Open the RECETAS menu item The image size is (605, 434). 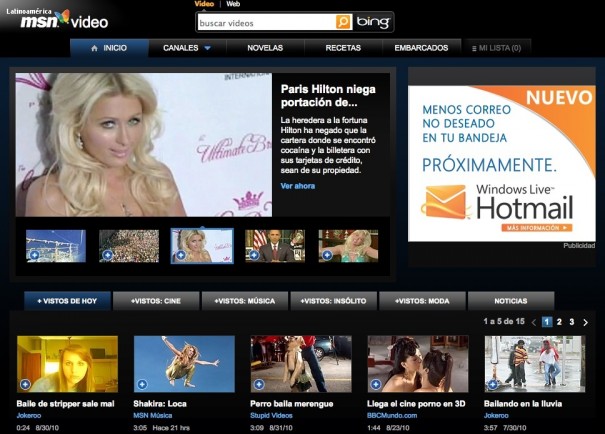(x=343, y=48)
